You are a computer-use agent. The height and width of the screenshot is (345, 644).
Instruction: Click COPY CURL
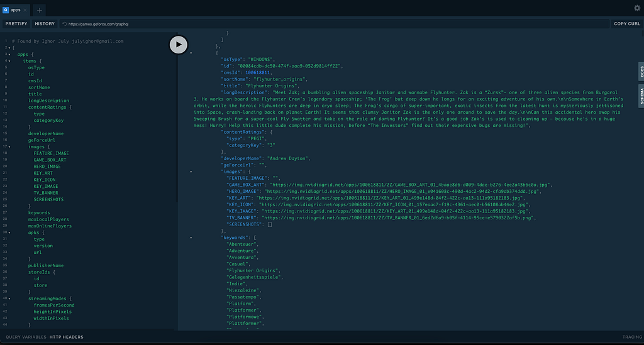coord(627,24)
